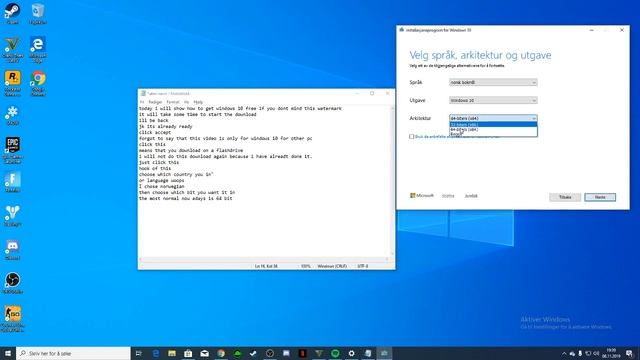This screenshot has width=640, height=360.
Task: Click Notepad's vertical scrollbar
Action: pos(393,181)
